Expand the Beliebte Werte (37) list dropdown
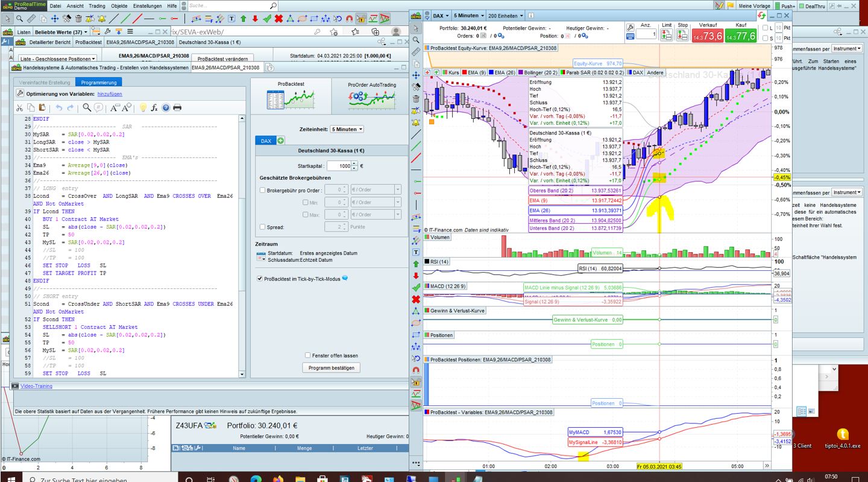Viewport: 868px width, 482px height. point(61,31)
